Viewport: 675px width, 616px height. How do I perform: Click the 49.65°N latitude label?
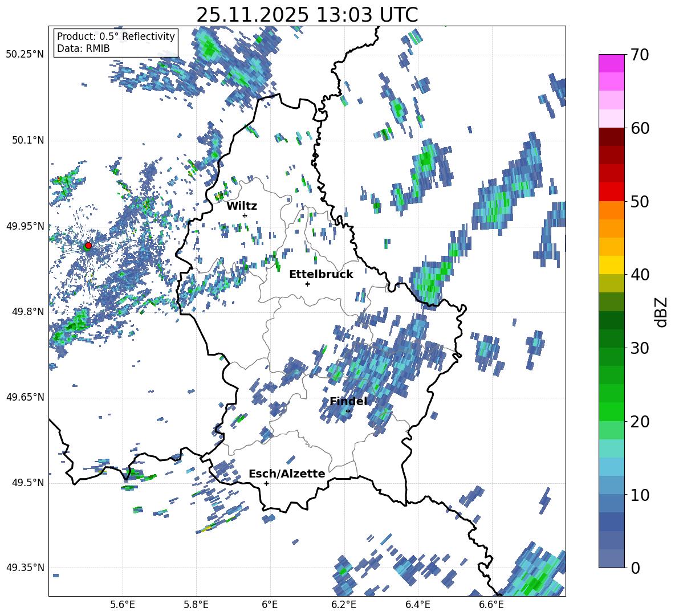25,397
